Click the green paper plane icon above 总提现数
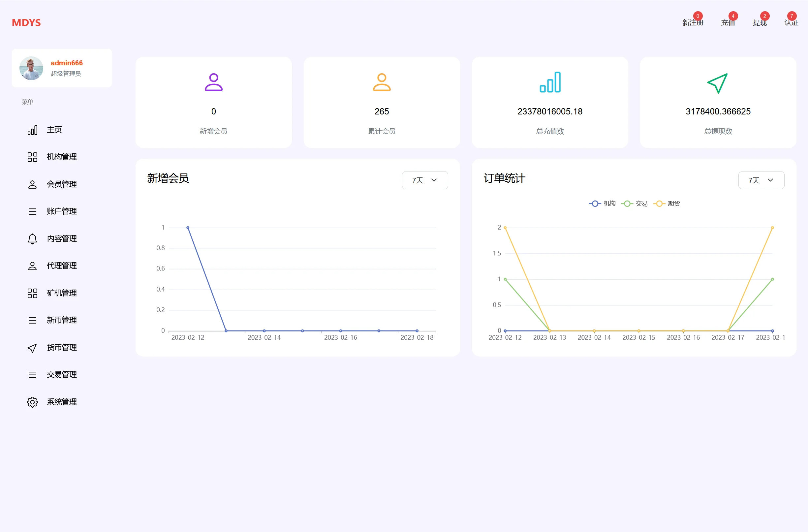Image resolution: width=808 pixels, height=532 pixels. click(718, 83)
